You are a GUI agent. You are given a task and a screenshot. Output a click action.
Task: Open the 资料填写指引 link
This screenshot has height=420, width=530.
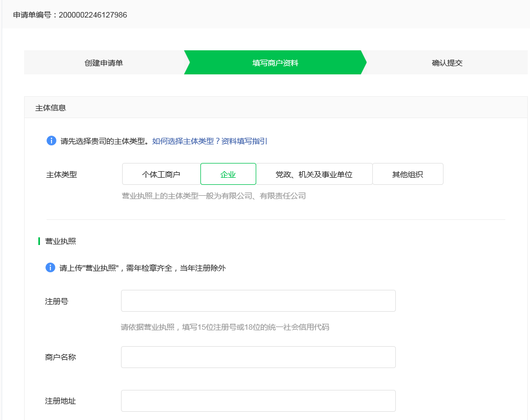pyautogui.click(x=244, y=141)
